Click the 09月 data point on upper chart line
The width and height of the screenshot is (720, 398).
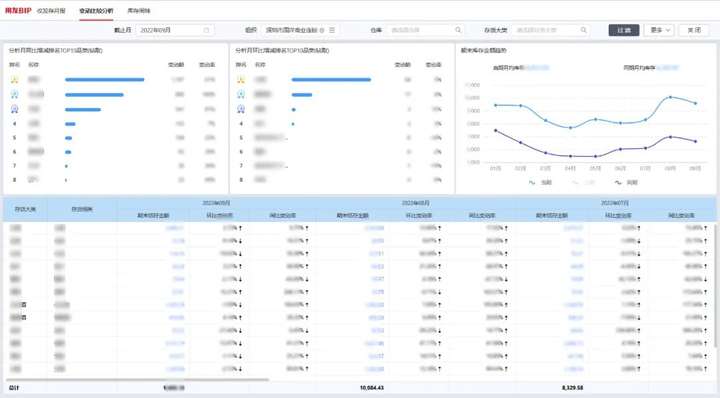(x=695, y=103)
